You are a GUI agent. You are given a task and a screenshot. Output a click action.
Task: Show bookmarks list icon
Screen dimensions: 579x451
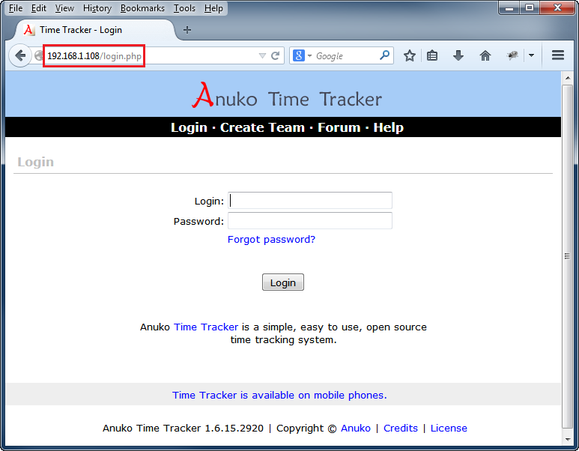(432, 56)
